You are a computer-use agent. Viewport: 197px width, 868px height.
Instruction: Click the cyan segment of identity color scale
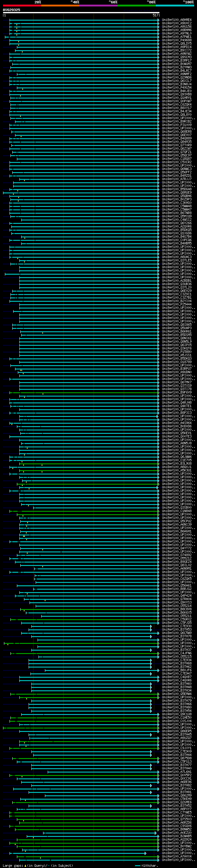pos(175,6)
